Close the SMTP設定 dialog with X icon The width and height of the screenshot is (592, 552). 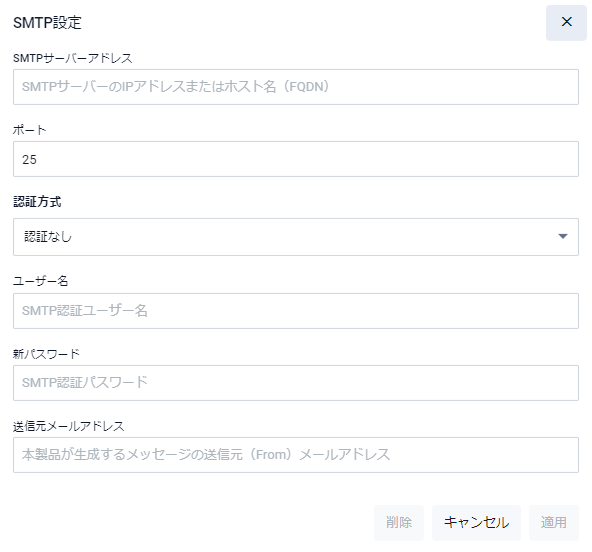coord(566,23)
